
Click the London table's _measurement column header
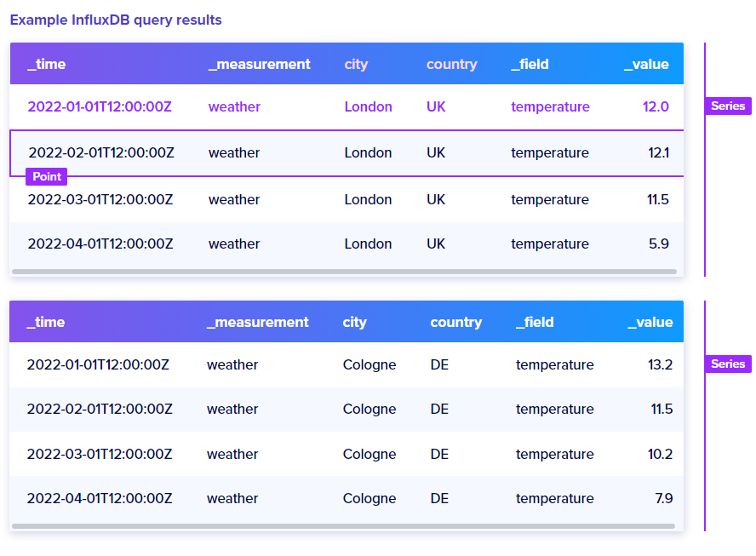pos(260,64)
